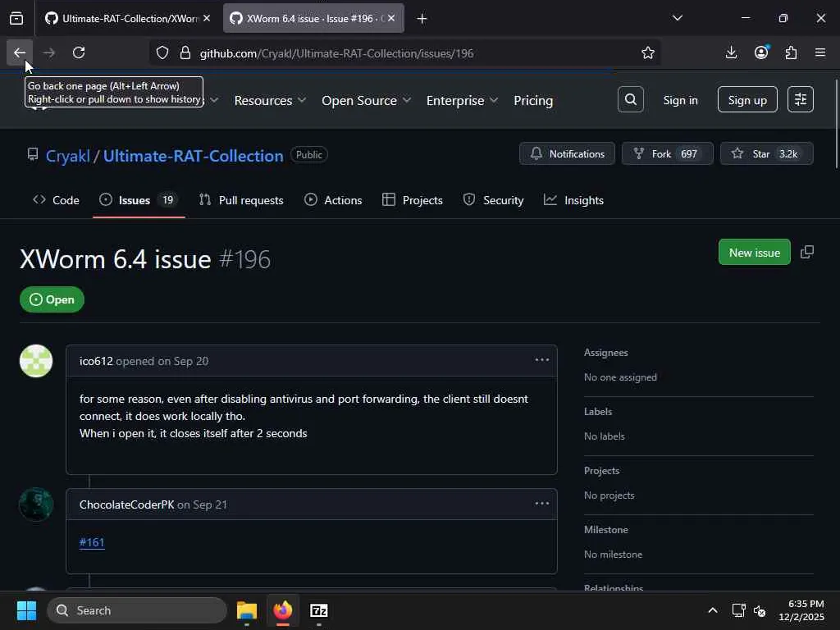Copy issue link using the copy icon
840x630 pixels.
pyautogui.click(x=807, y=253)
